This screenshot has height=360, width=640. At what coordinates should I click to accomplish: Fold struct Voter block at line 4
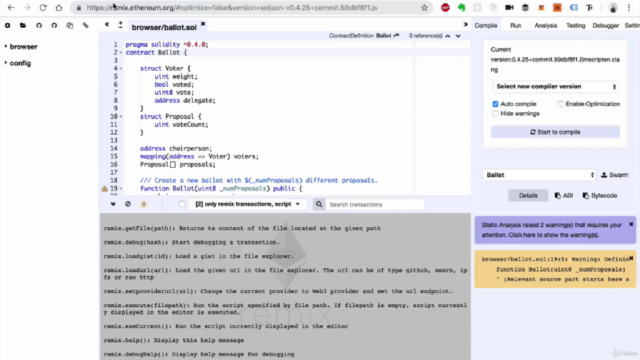121,69
